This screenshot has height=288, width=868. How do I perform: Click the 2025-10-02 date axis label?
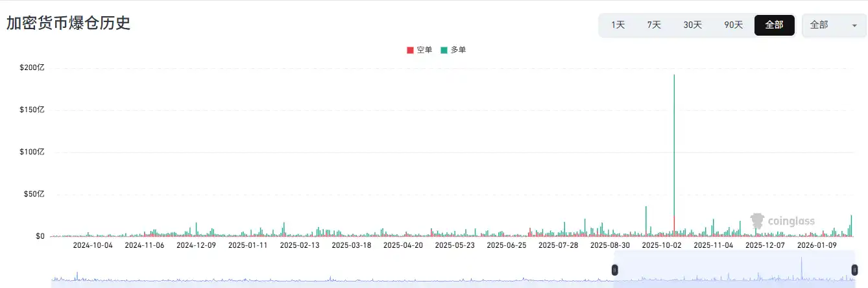tap(662, 245)
